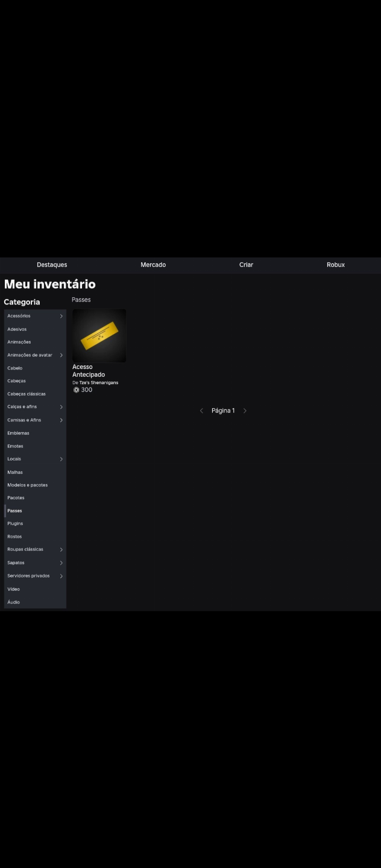This screenshot has width=381, height=868.
Task: Open the Destaques tab
Action: [52, 265]
